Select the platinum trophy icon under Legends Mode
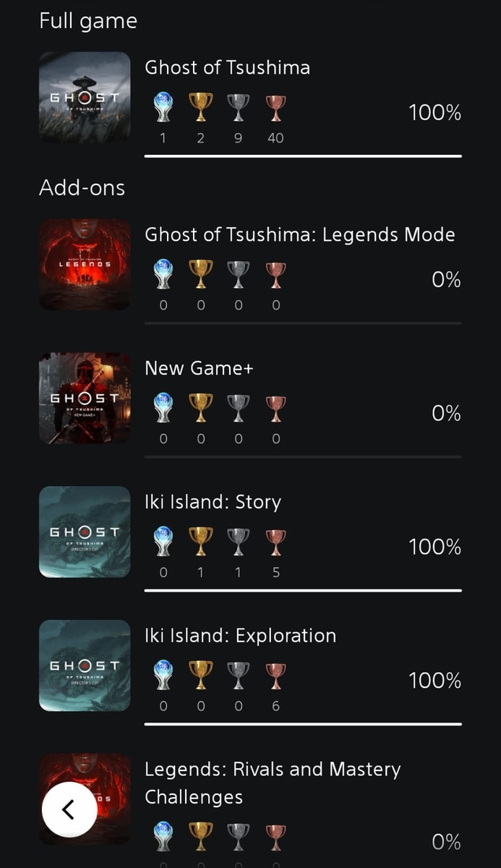 [163, 275]
